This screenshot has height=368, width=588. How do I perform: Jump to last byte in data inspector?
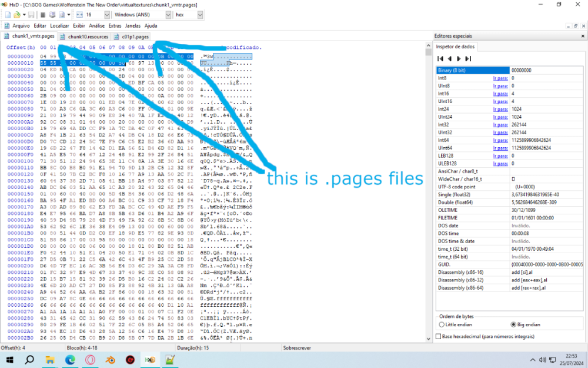468,58
